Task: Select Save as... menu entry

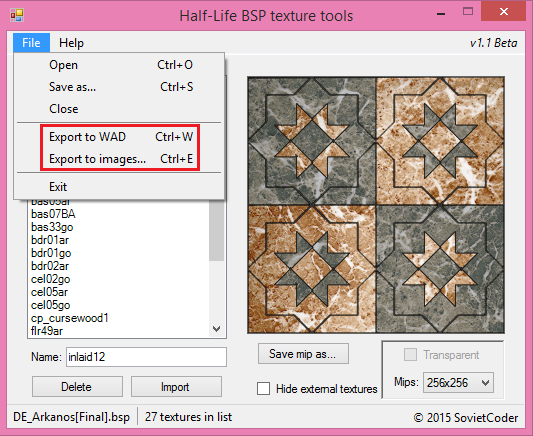Action: click(x=119, y=87)
